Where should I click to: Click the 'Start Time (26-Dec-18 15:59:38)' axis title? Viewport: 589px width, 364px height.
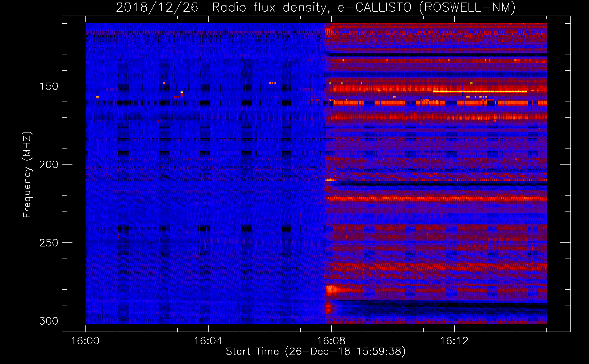tap(316, 352)
